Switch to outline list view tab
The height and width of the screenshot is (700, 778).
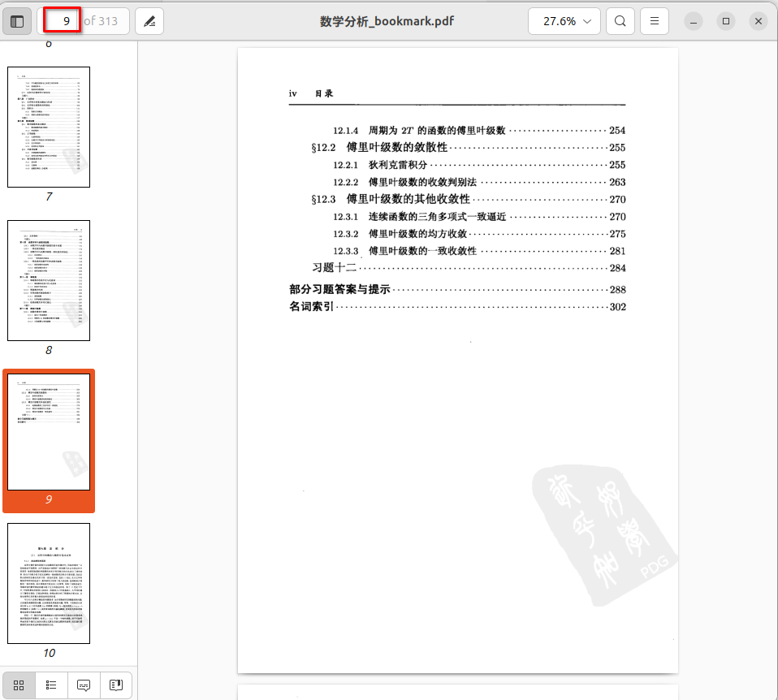click(x=51, y=685)
